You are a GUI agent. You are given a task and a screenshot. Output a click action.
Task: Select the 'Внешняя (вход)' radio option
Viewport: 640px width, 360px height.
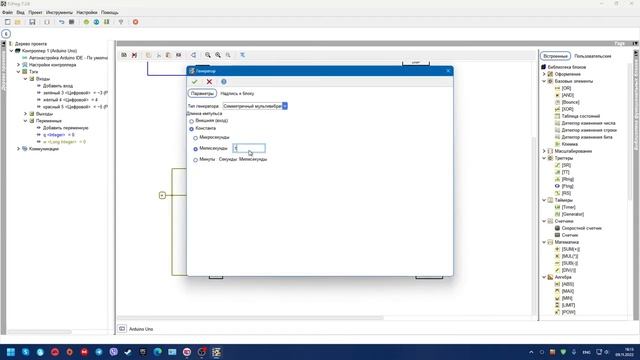191,121
